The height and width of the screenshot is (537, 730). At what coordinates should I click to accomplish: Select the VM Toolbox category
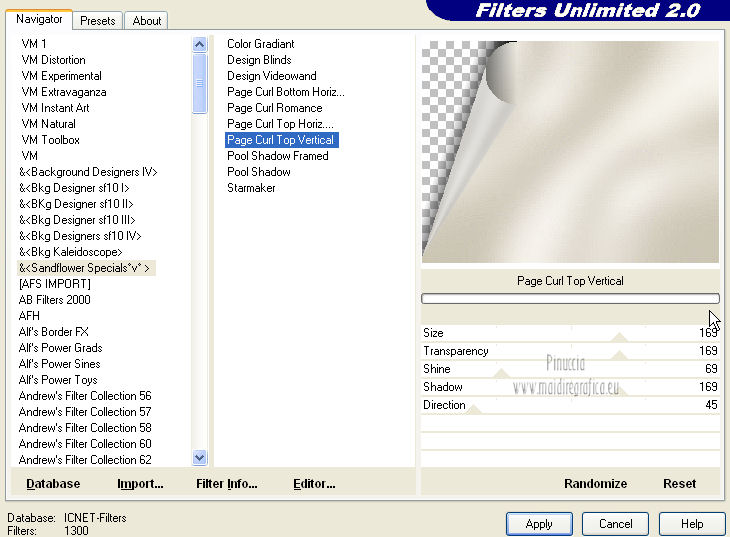pyautogui.click(x=50, y=140)
